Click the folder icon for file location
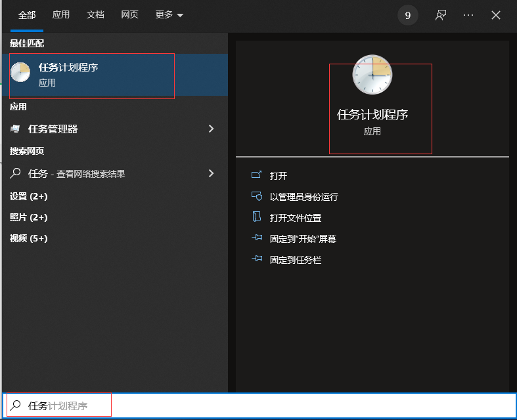 tap(256, 217)
